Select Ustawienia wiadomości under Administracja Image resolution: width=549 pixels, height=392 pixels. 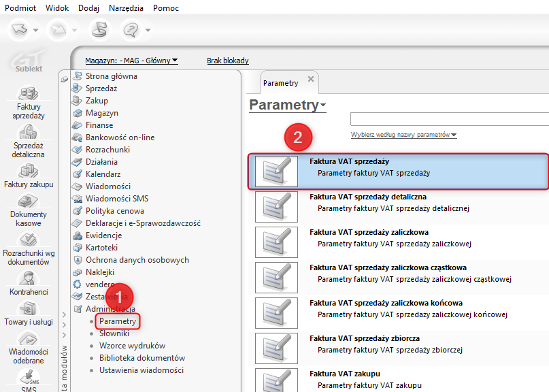tap(142, 370)
